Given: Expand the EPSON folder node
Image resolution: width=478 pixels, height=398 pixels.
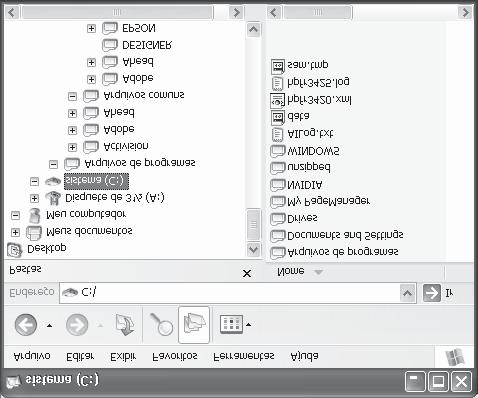Looking at the screenshot, I should click(91, 28).
